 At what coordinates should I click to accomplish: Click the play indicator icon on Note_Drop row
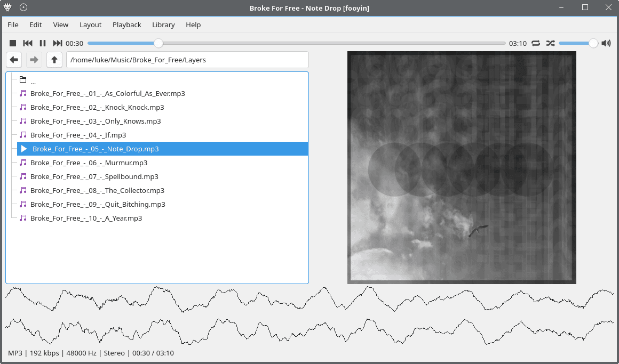pos(23,149)
